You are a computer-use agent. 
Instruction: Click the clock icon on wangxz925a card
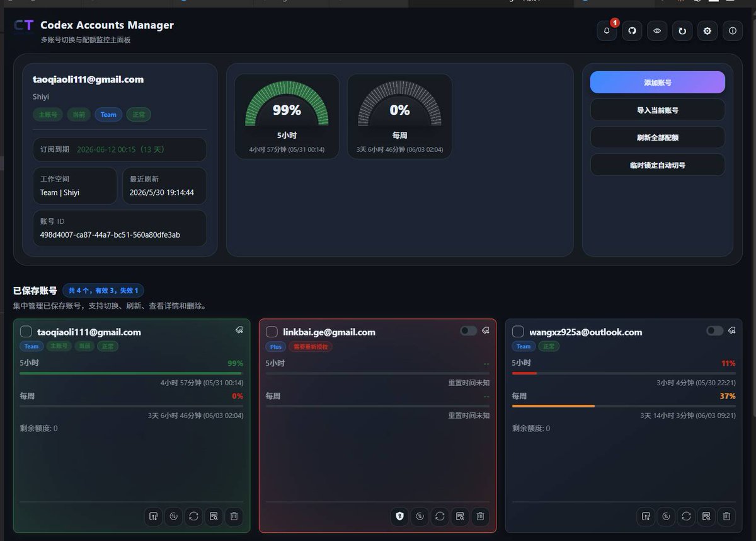point(666,516)
